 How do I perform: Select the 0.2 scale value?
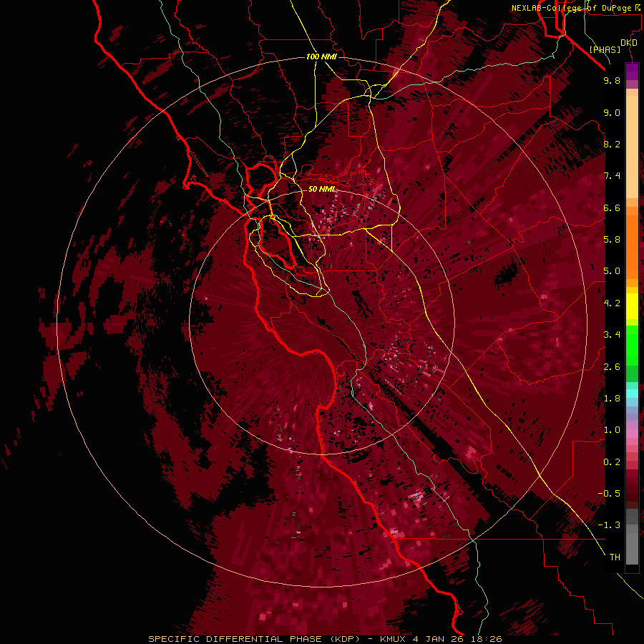coord(612,462)
